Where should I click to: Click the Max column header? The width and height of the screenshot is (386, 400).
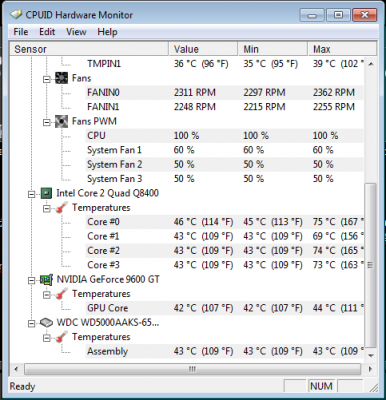pyautogui.click(x=342, y=49)
